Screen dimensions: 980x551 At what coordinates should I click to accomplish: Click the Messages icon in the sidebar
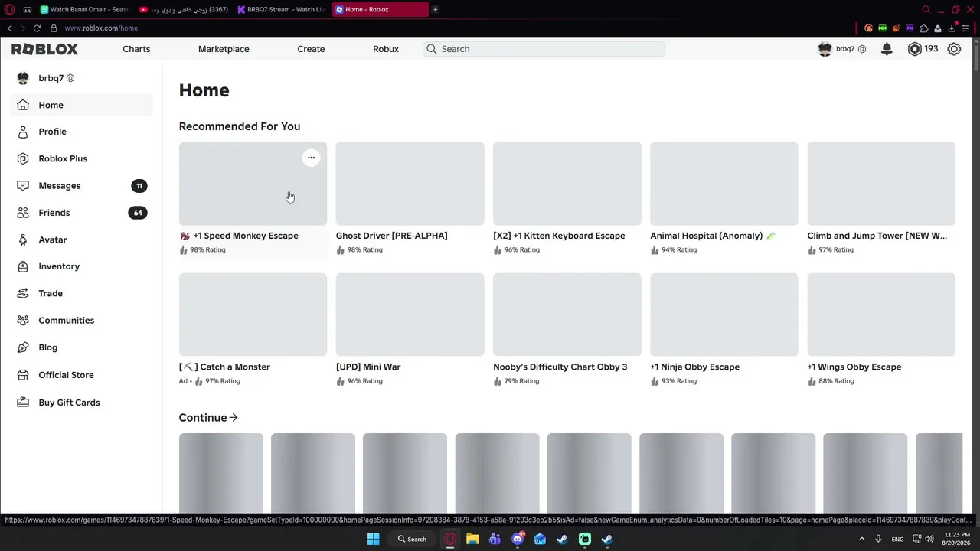(23, 186)
